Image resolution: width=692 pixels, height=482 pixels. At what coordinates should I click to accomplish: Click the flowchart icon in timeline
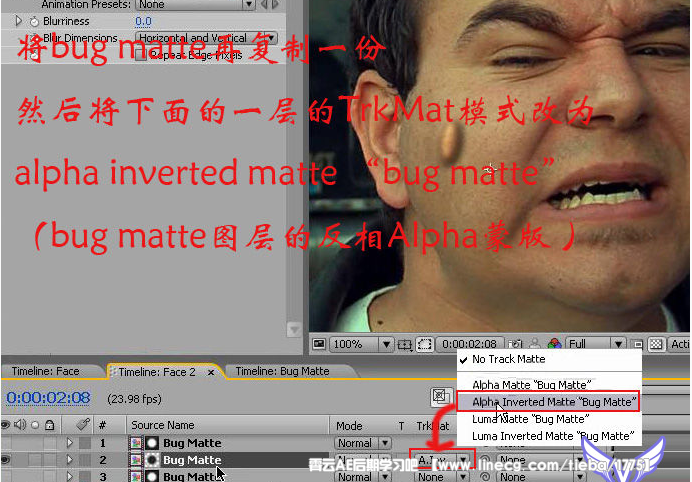click(x=437, y=397)
